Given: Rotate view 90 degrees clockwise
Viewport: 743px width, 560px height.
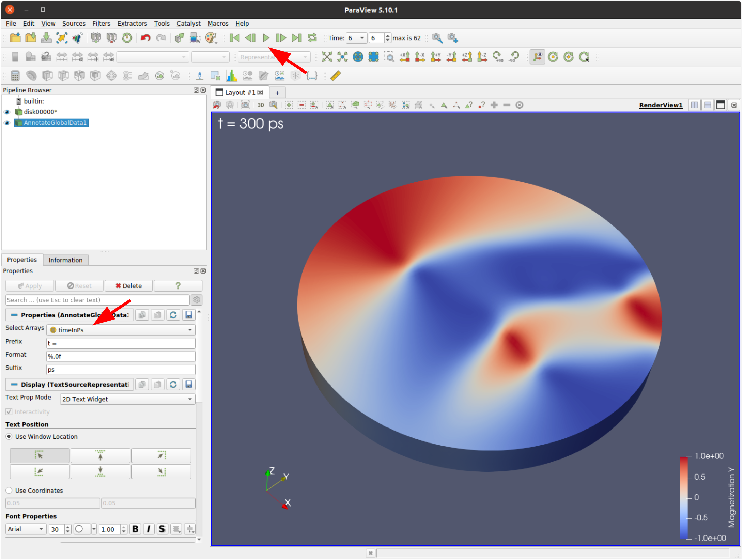Looking at the screenshot, I should 498,57.
